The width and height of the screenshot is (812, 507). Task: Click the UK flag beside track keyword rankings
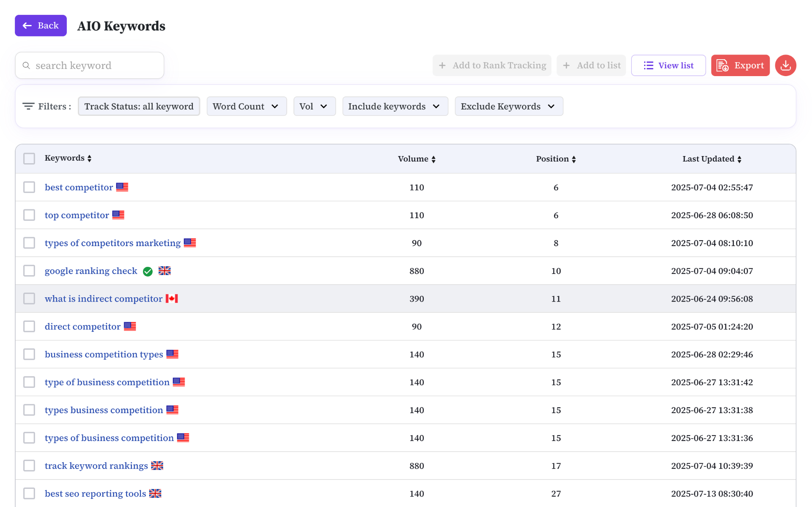coord(157,466)
